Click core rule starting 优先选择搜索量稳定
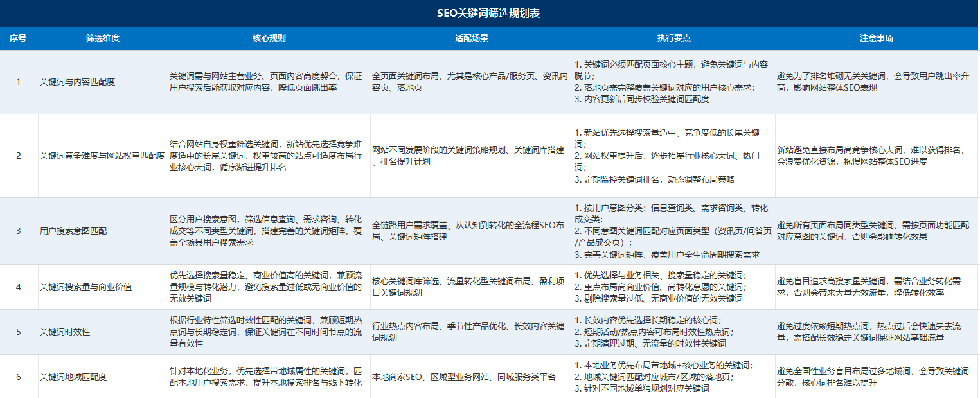This screenshot has width=980, height=398. (269, 287)
